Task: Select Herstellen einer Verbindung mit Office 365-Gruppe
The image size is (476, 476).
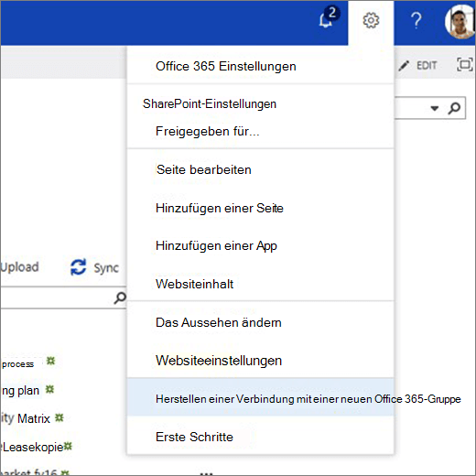Action: (308, 399)
